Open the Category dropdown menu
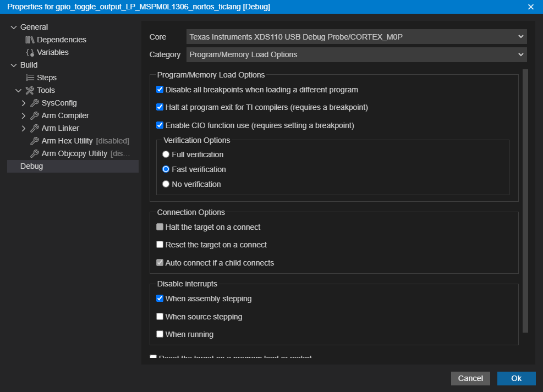This screenshot has height=392, width=543. (356, 54)
